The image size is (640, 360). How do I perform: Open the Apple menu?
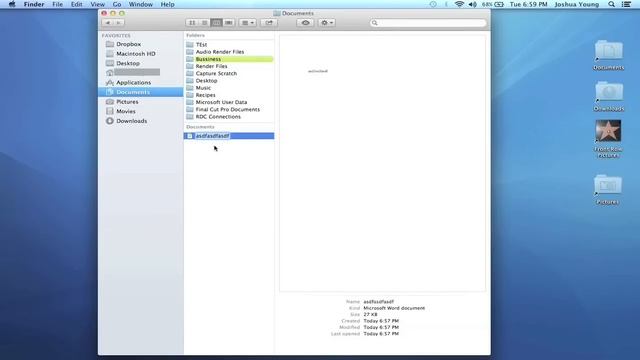pyautogui.click(x=12, y=4)
